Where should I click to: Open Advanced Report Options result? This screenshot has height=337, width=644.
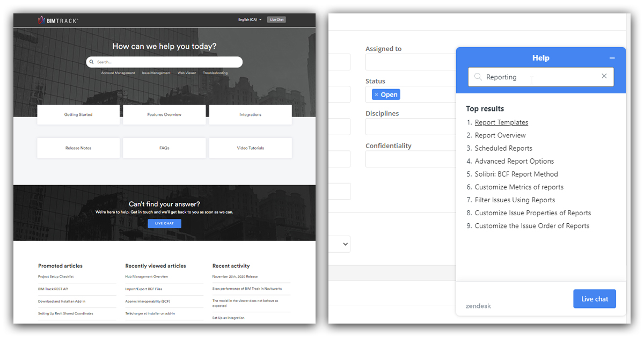514,161
